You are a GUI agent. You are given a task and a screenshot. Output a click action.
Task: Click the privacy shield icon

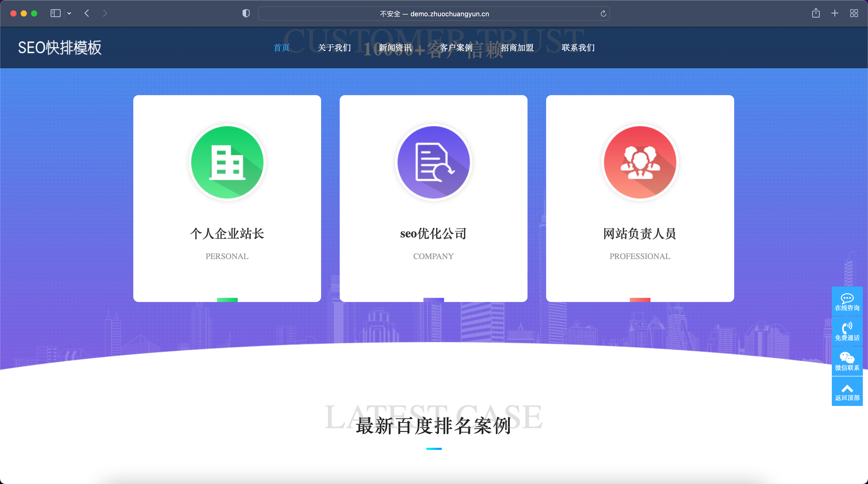(246, 13)
